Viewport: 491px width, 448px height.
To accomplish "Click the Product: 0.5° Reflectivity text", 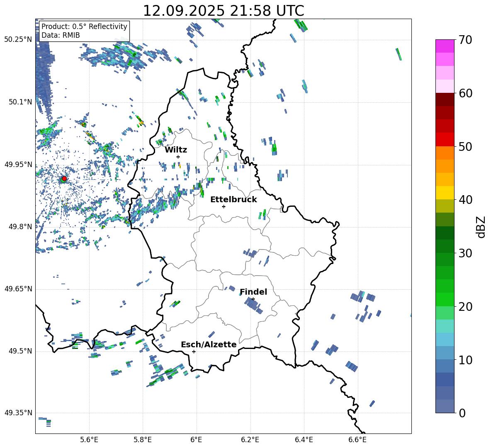I will pos(84,26).
